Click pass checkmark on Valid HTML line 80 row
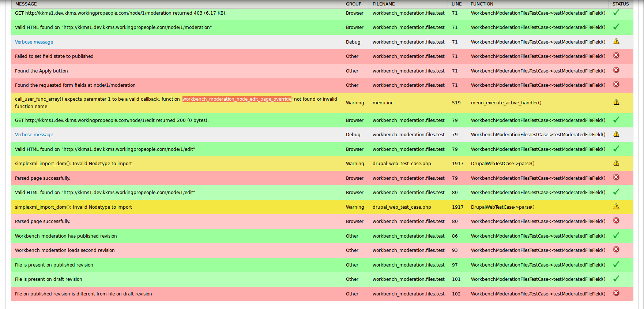The width and height of the screenshot is (644, 309). pyautogui.click(x=616, y=192)
